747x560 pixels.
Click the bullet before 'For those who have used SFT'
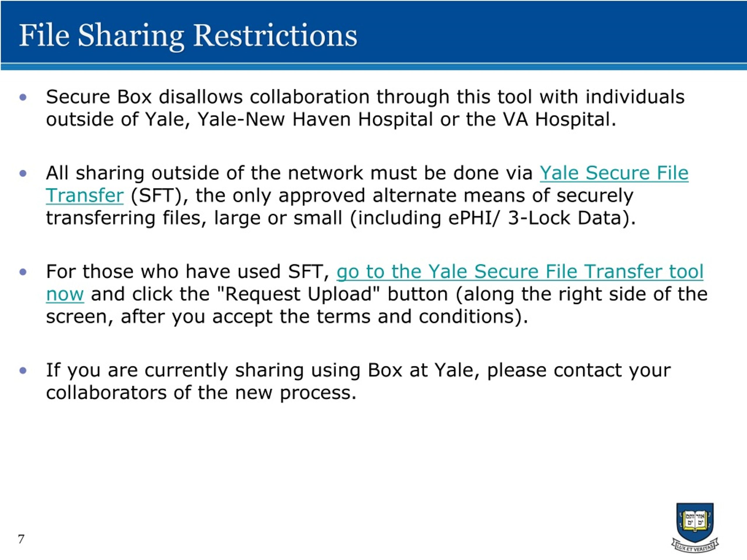pos(23,272)
